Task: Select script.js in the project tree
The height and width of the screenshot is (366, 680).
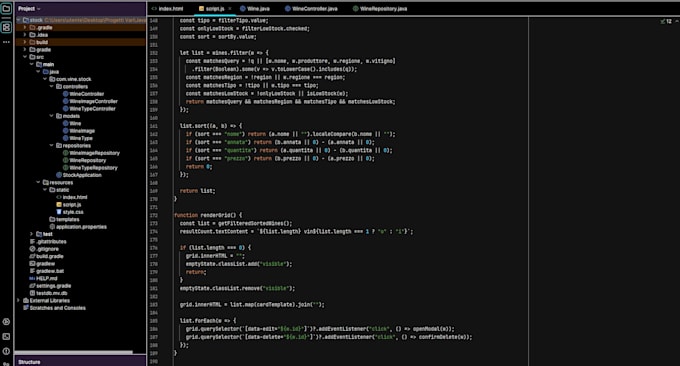Action: pos(69,204)
